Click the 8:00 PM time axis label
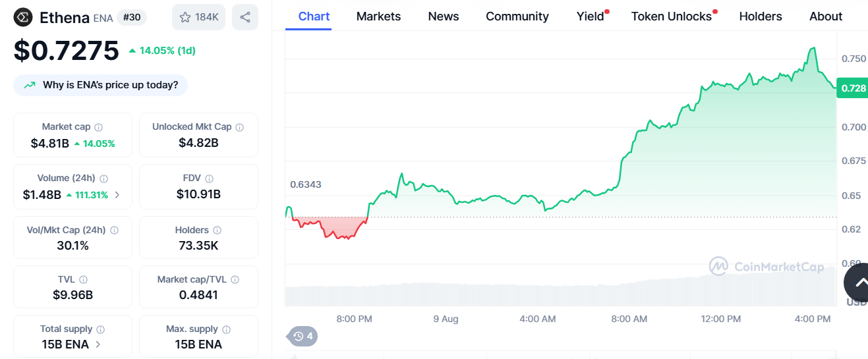Viewport: 868px width, 359px height. (355, 319)
